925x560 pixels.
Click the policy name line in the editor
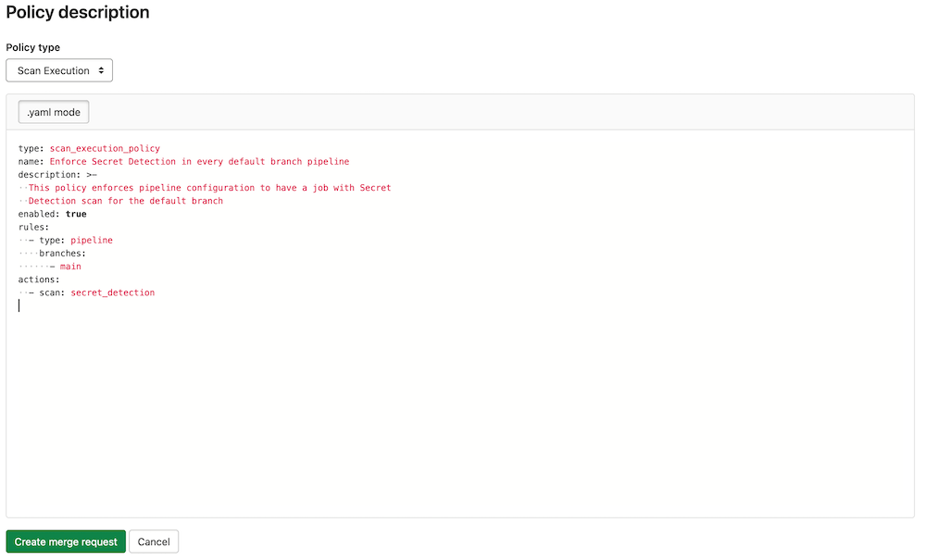click(185, 161)
